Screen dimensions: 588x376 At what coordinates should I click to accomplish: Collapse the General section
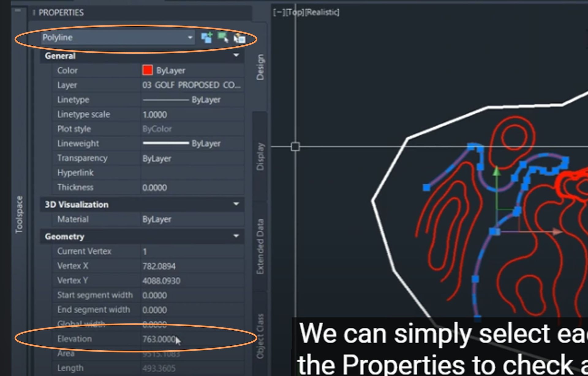pyautogui.click(x=236, y=55)
